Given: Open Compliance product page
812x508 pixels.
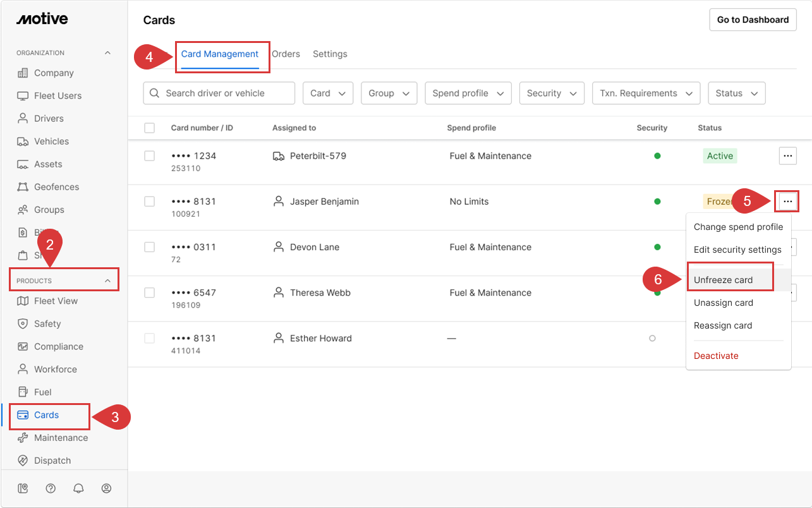Looking at the screenshot, I should [x=58, y=346].
